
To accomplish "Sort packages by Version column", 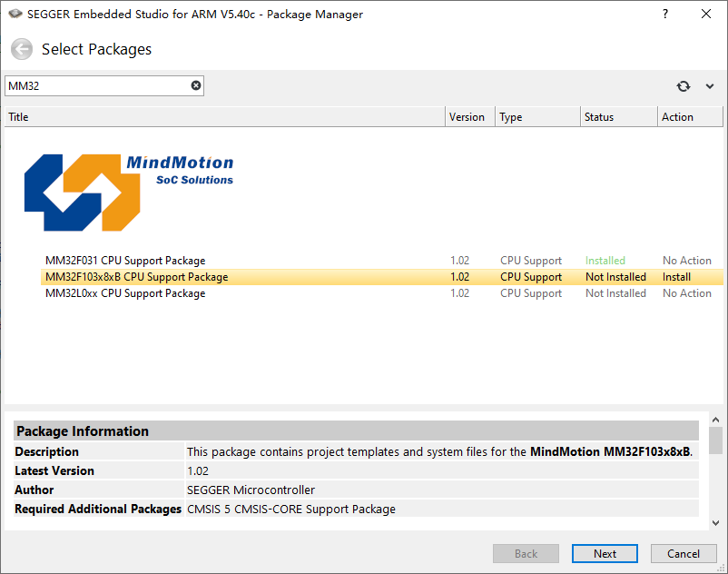I will pos(470,117).
